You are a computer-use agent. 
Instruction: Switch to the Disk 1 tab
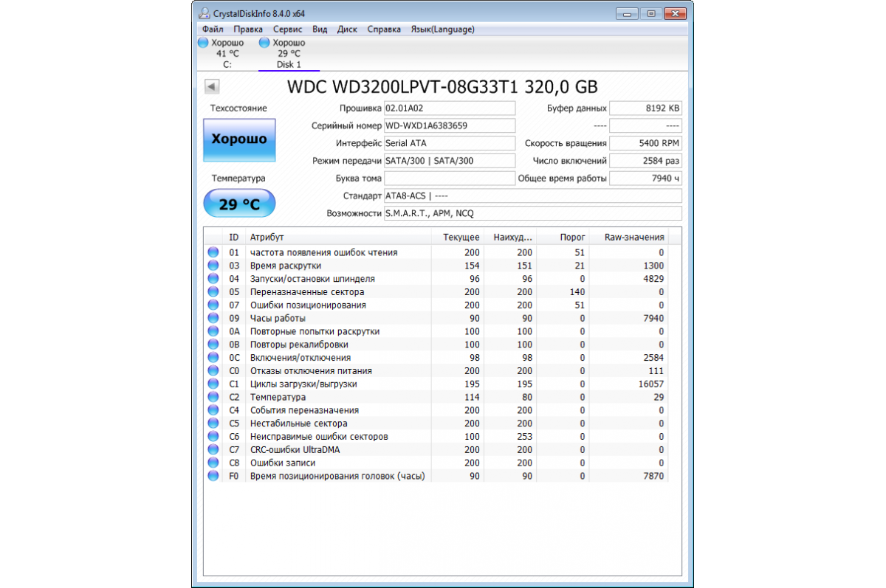click(289, 64)
